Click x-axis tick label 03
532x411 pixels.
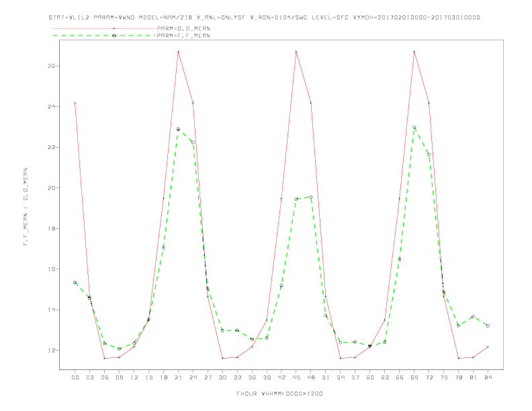(89, 377)
